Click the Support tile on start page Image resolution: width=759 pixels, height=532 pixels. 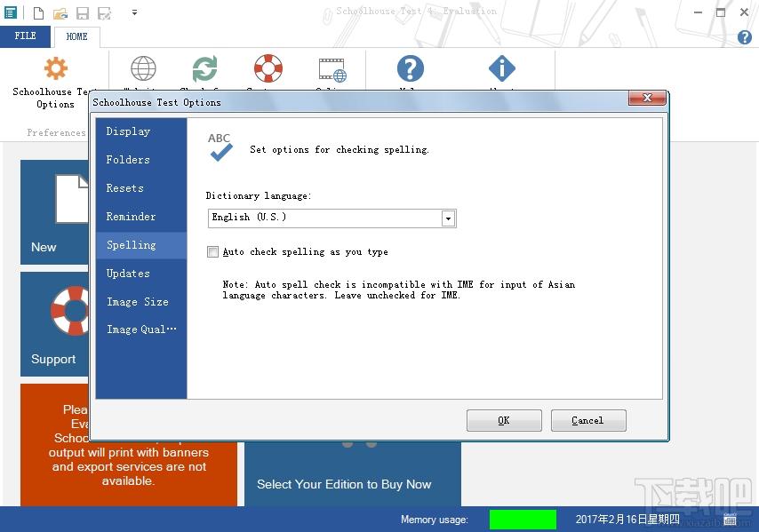(x=54, y=324)
